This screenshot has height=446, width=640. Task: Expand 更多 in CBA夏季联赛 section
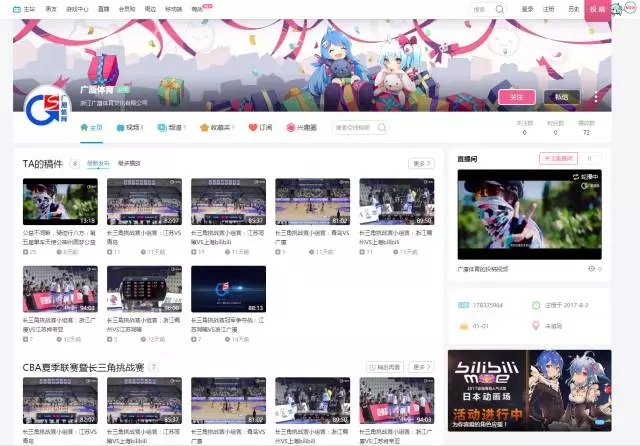point(420,367)
